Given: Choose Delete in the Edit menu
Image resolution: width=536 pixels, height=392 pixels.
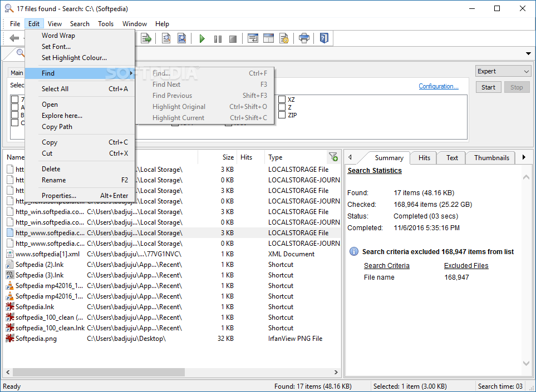Looking at the screenshot, I should click(x=80, y=169).
